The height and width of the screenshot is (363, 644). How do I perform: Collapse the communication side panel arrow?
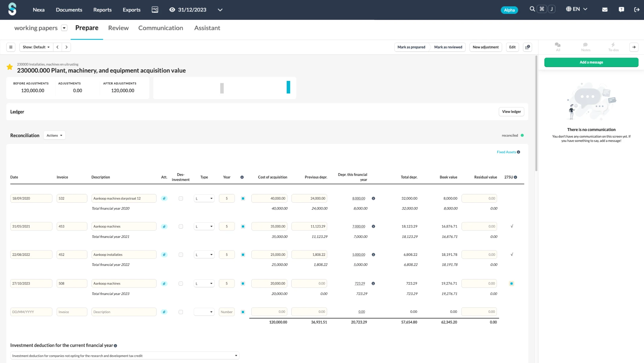[x=634, y=47]
